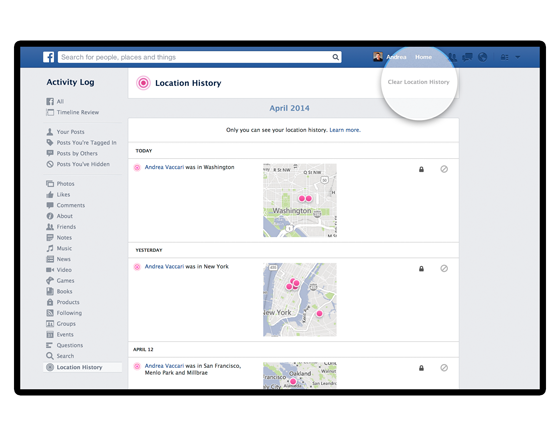
Task: Click the Activity Log heading
Action: click(70, 82)
